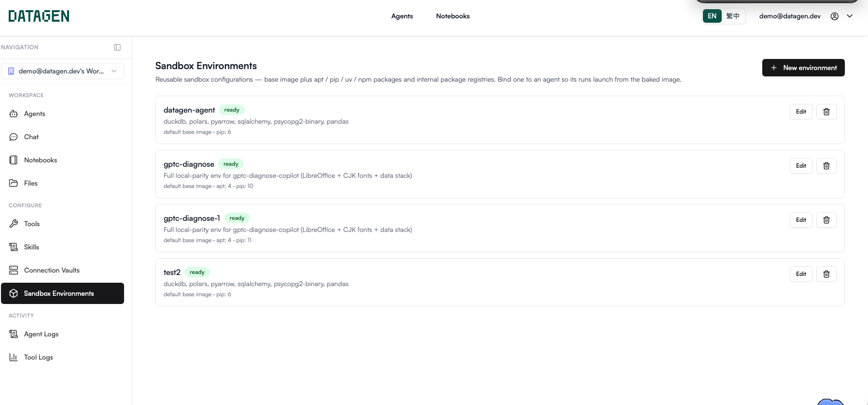Click the Sandbox Environments cube icon
868x405 pixels.
14,293
